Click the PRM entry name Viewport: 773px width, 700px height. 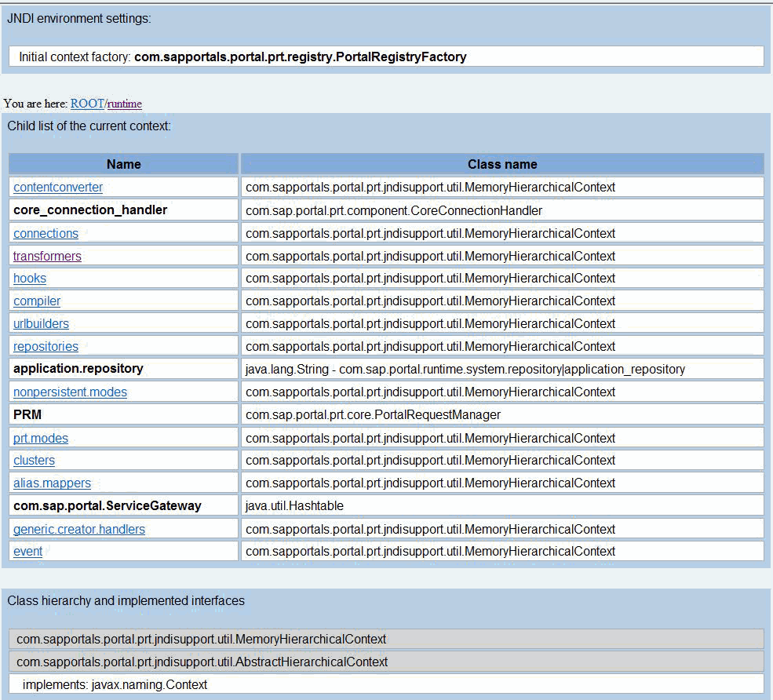[27, 415]
